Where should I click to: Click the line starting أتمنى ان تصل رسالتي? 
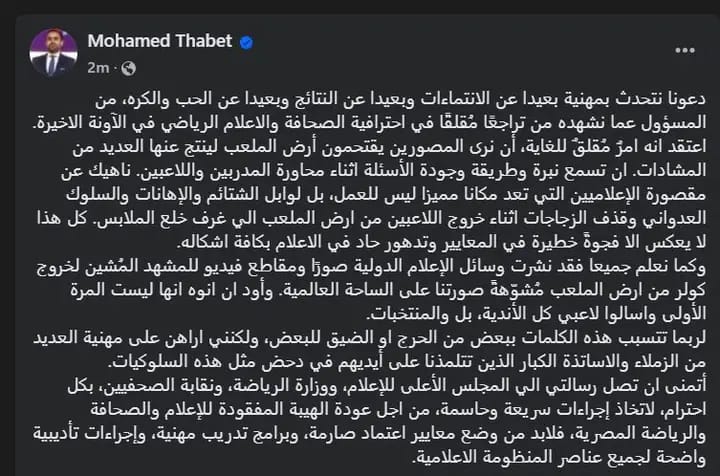pos(387,386)
